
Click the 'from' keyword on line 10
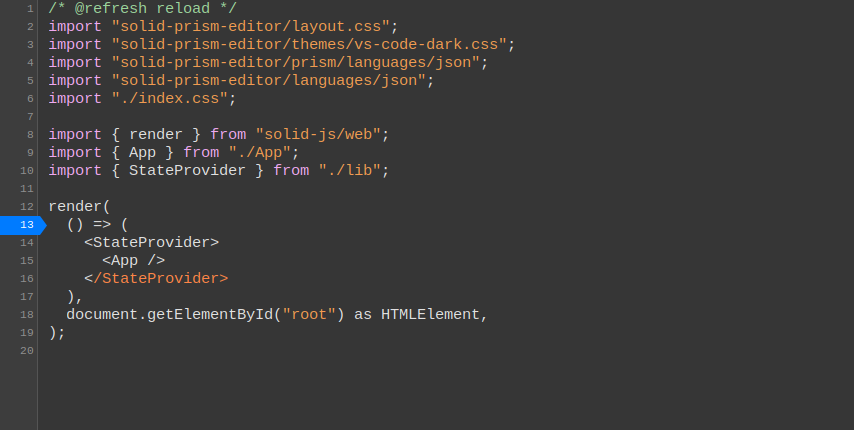[x=291, y=170]
